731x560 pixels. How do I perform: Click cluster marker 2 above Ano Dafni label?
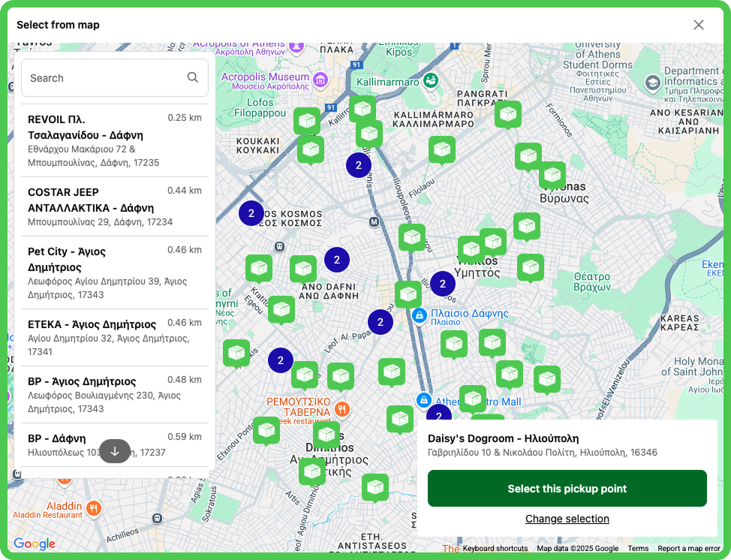[336, 260]
